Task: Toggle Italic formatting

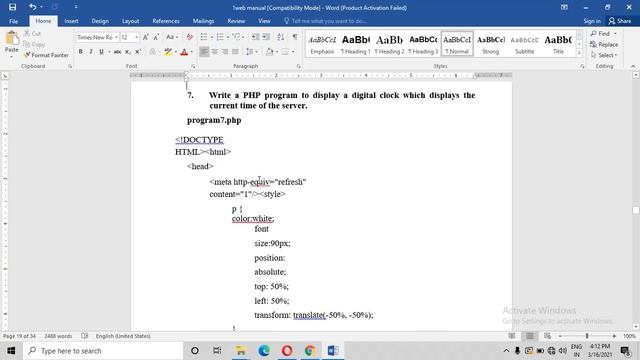Action: tap(91, 52)
